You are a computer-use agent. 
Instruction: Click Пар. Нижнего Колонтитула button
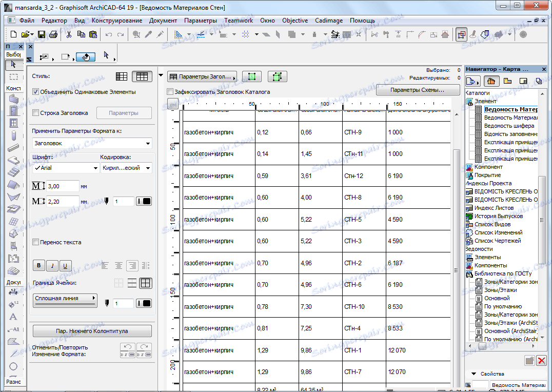point(92,331)
